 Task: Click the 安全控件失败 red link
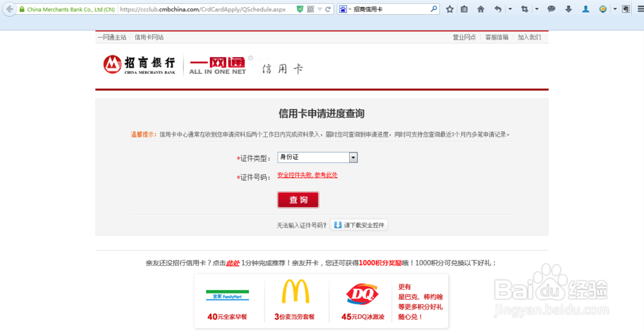(x=308, y=175)
